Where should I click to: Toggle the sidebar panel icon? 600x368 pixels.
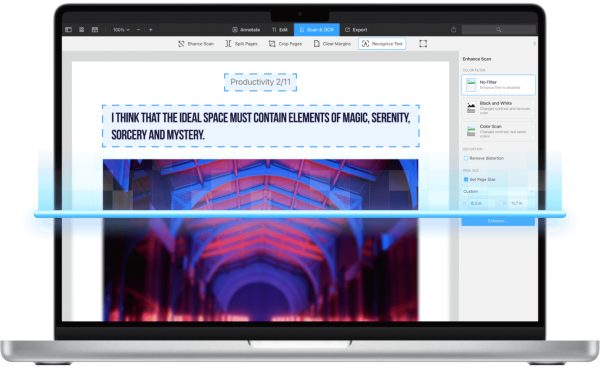point(68,29)
